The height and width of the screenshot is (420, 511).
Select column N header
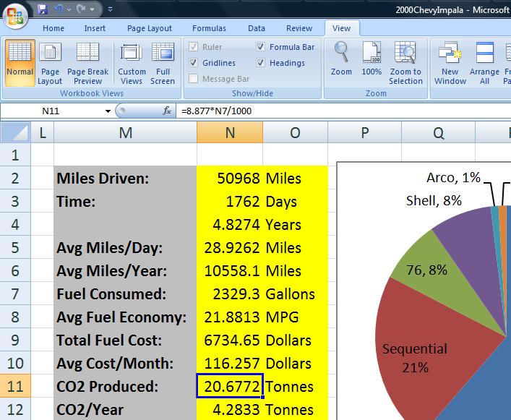tap(230, 132)
